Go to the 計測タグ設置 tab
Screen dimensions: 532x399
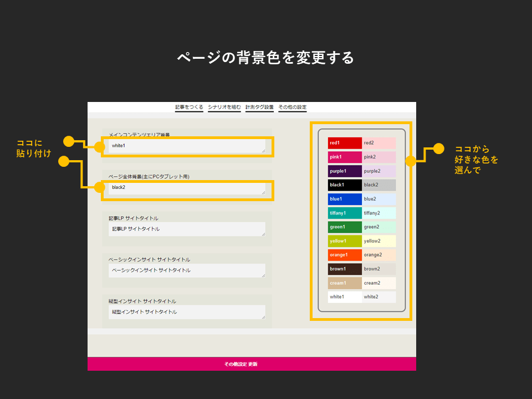259,107
